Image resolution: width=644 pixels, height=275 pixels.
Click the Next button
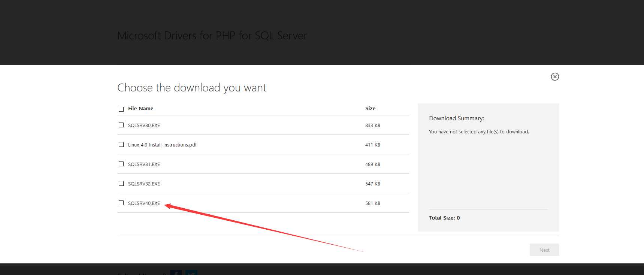coord(544,250)
